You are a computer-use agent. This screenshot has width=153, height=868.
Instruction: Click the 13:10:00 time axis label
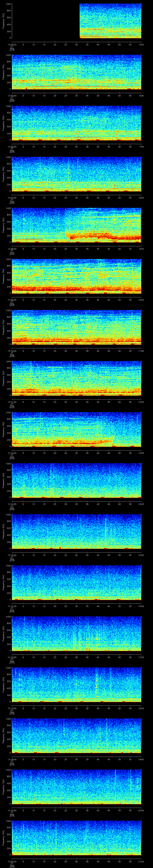[x=12, y=351]
